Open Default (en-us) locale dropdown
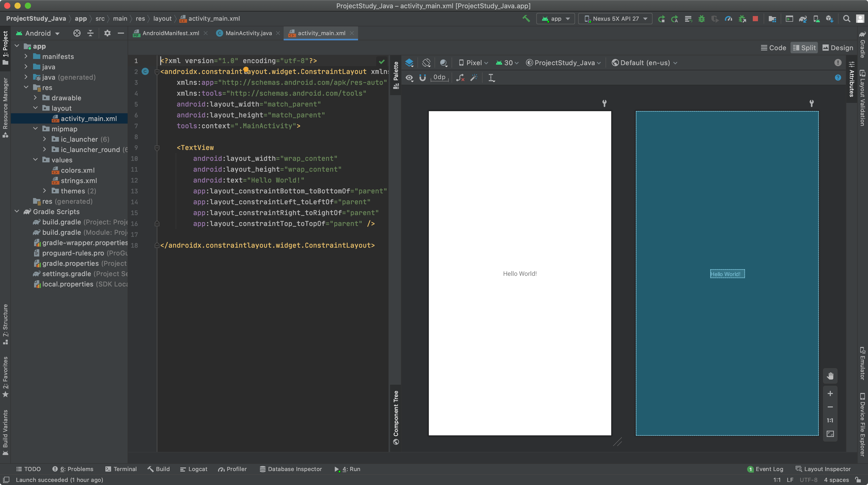868x485 pixels. 644,63
